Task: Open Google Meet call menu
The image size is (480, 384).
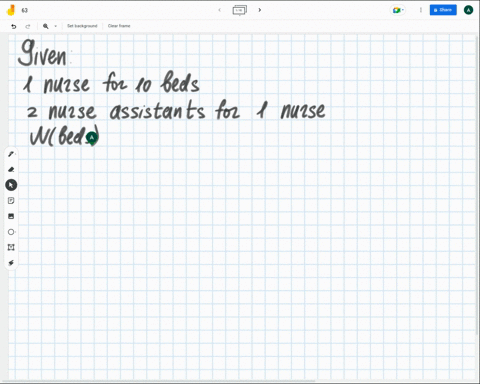Action: (398, 10)
